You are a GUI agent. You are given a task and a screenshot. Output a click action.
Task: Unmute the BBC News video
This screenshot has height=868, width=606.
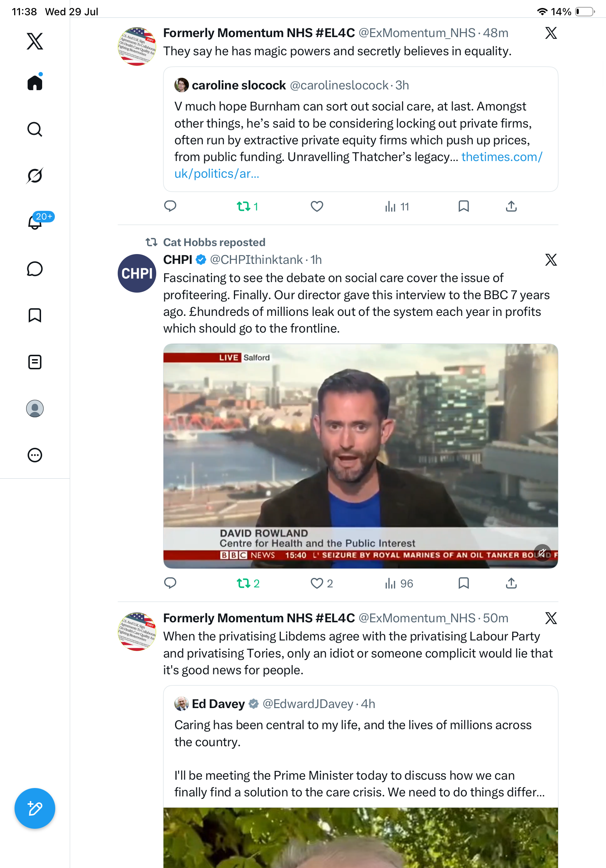coord(542,553)
